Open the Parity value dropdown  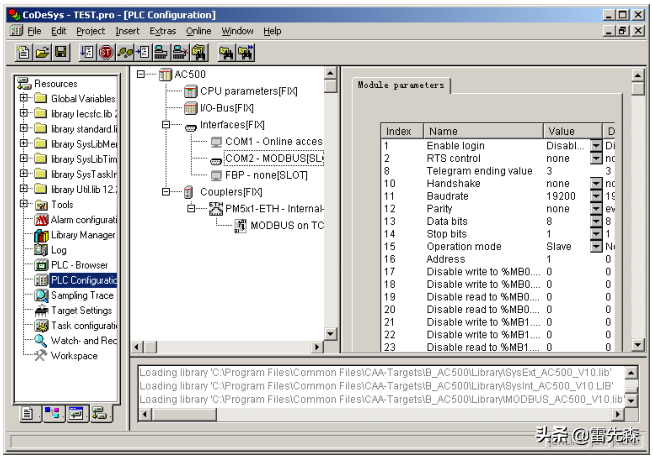(594, 209)
